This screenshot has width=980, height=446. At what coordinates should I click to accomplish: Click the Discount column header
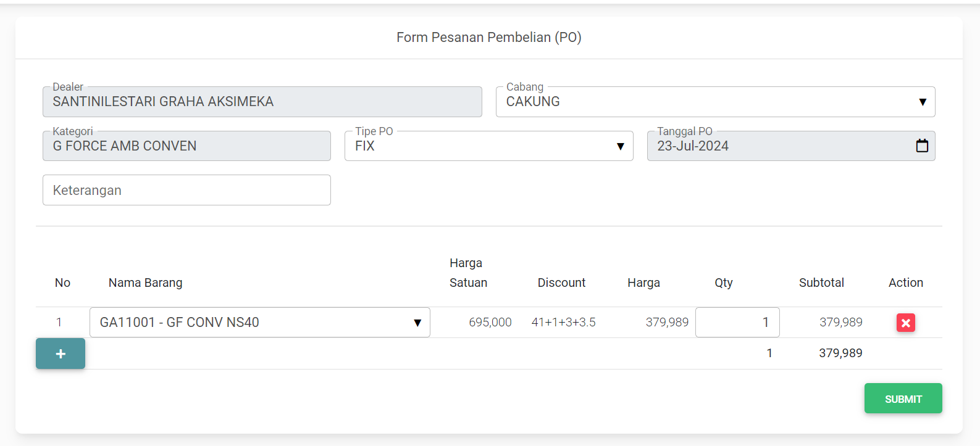click(x=561, y=283)
